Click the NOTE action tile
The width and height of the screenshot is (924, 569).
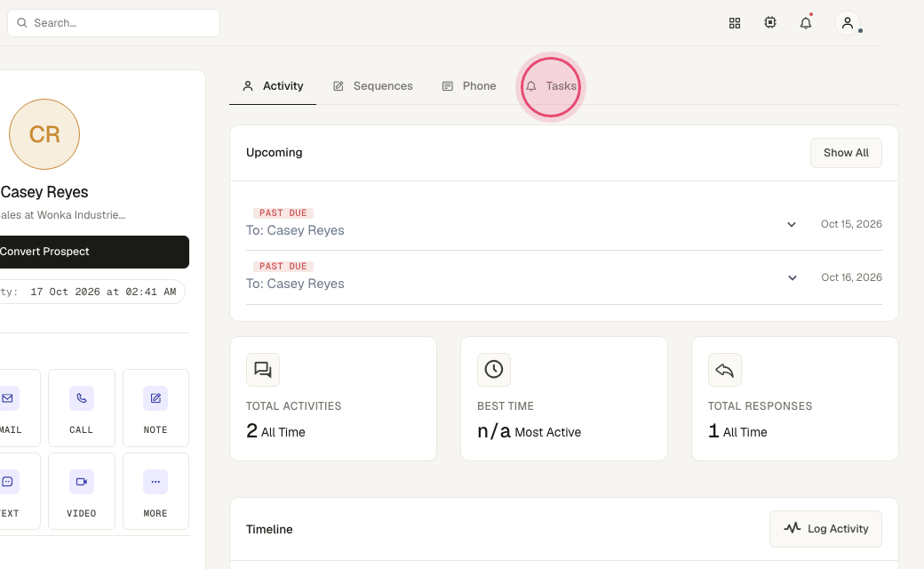click(155, 408)
